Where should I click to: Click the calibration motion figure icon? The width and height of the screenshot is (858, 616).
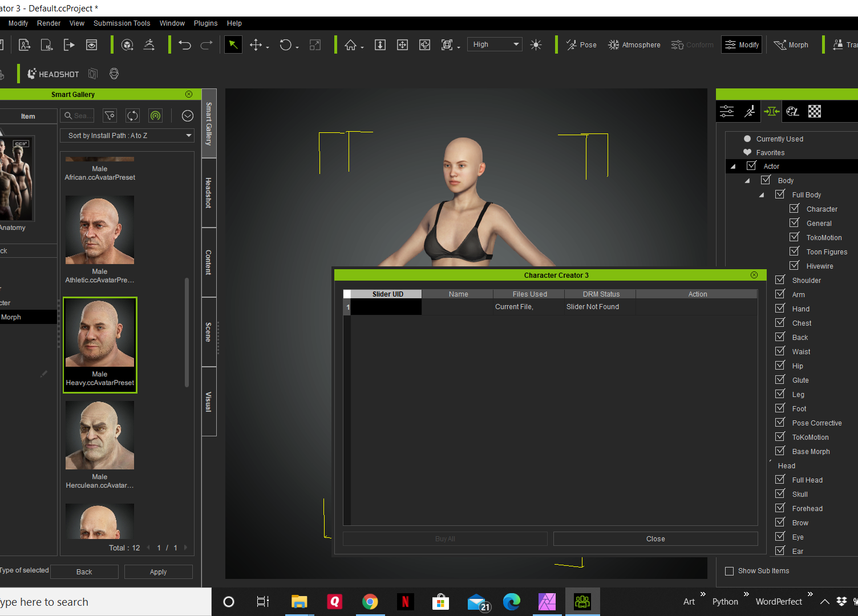149,44
